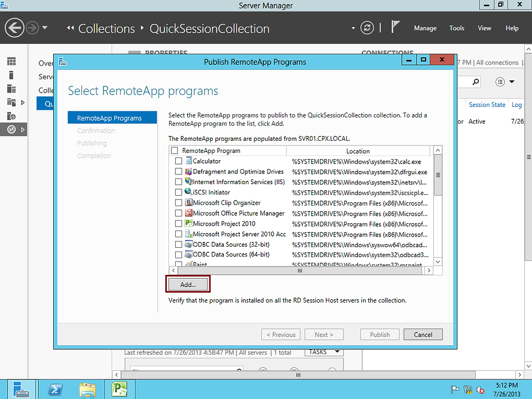Click the Server Manager back arrow
The height and width of the screenshot is (399, 532).
(x=14, y=28)
